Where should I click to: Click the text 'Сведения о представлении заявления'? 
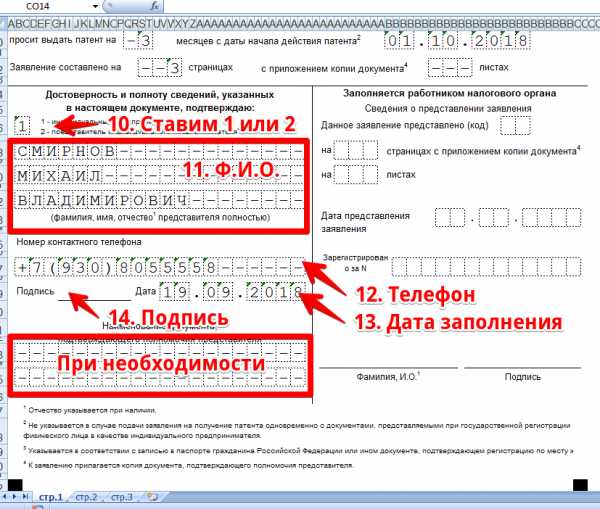[448, 109]
